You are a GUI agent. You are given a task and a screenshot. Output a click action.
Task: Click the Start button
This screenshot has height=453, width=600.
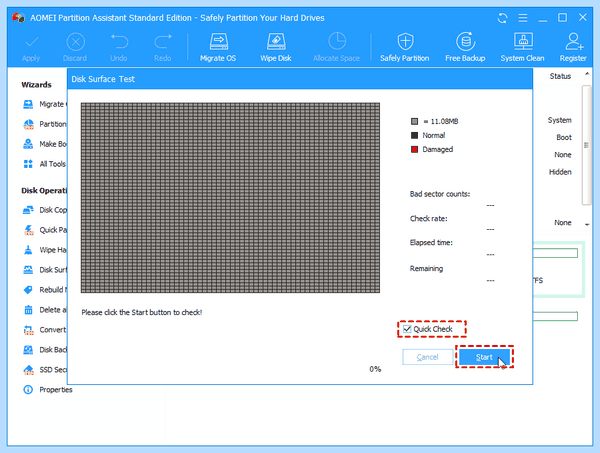tap(484, 357)
